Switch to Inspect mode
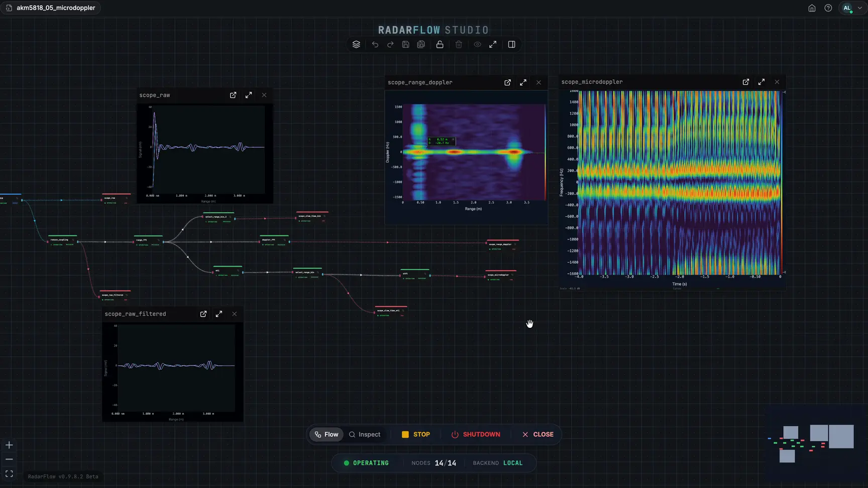This screenshot has height=488, width=868. coord(365,434)
